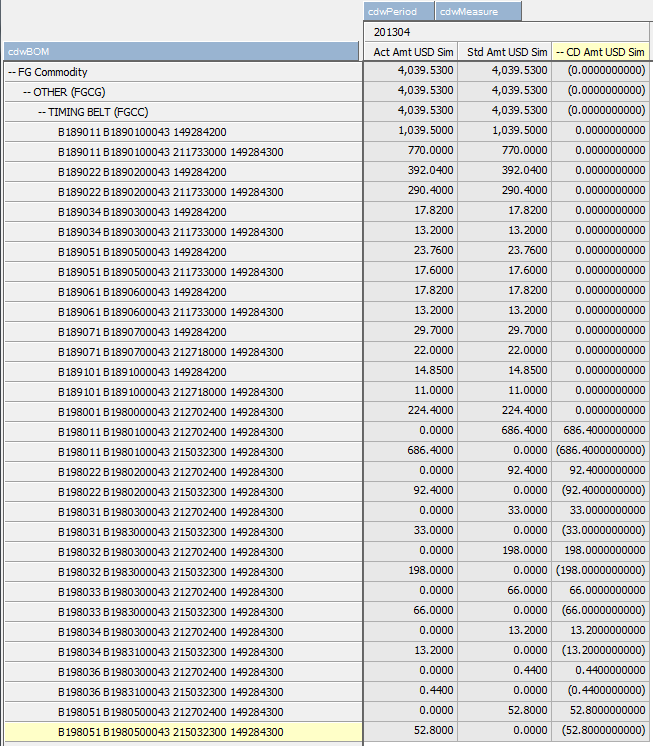Viewport: 653px width, 746px height.
Task: Collapse the OTHER (FGCG) node
Action: 27,92
